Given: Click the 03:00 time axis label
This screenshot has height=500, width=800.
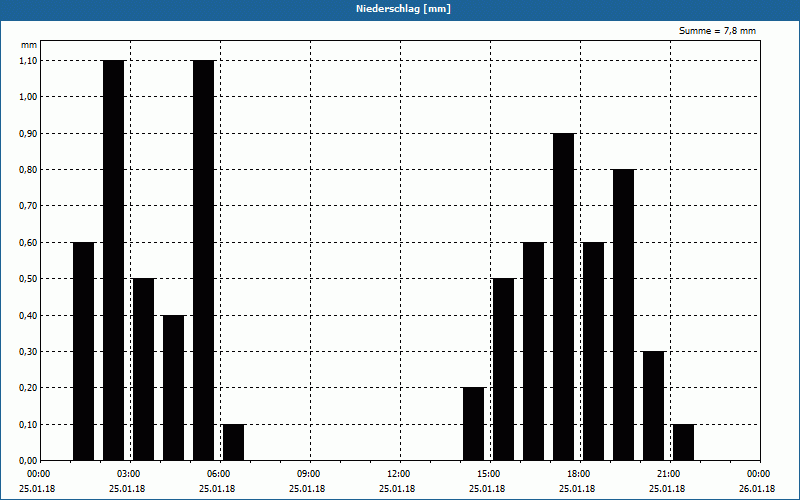Looking at the screenshot, I should pyautogui.click(x=129, y=474).
